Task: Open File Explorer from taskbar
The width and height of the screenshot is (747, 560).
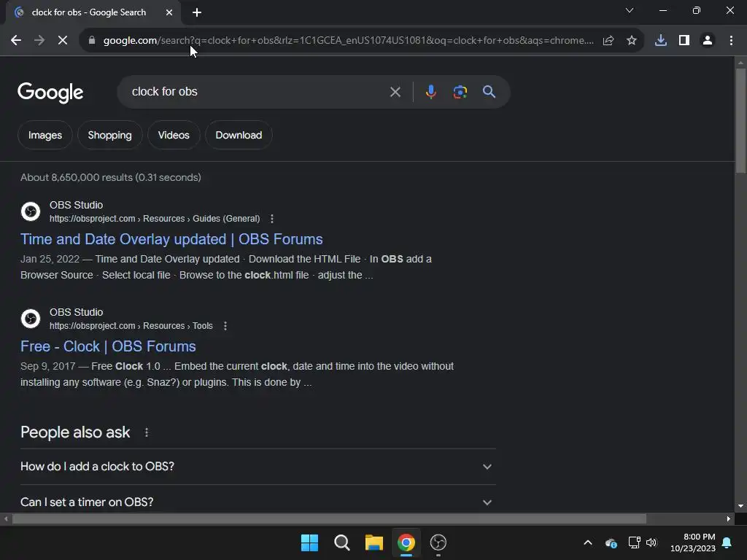Action: pos(374,542)
